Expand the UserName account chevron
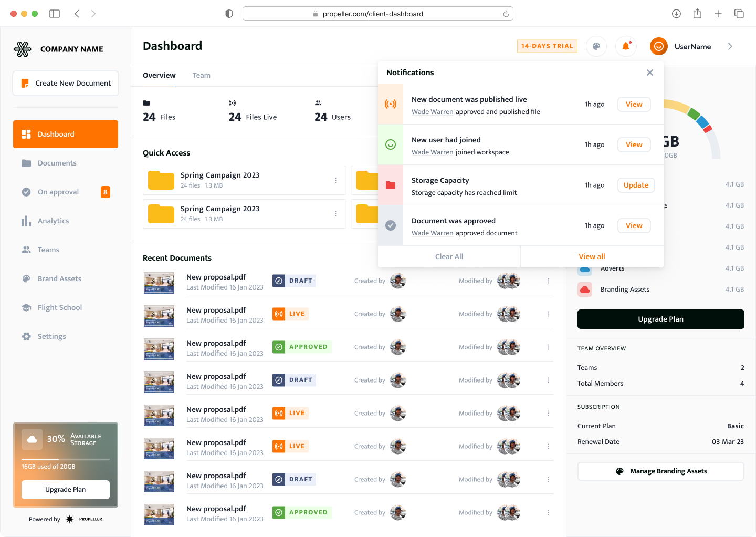Viewport: 756px width, 537px height. click(x=730, y=46)
